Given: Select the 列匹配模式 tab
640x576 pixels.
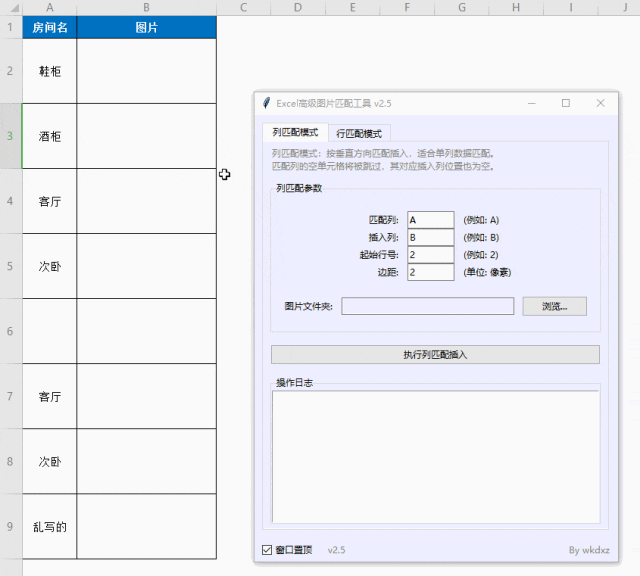Looking at the screenshot, I should (295, 132).
